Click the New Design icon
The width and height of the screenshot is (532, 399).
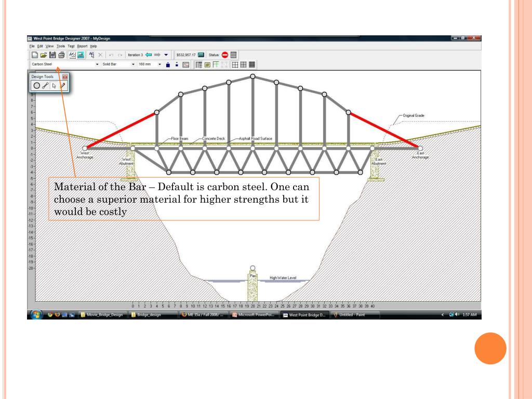tap(35, 55)
